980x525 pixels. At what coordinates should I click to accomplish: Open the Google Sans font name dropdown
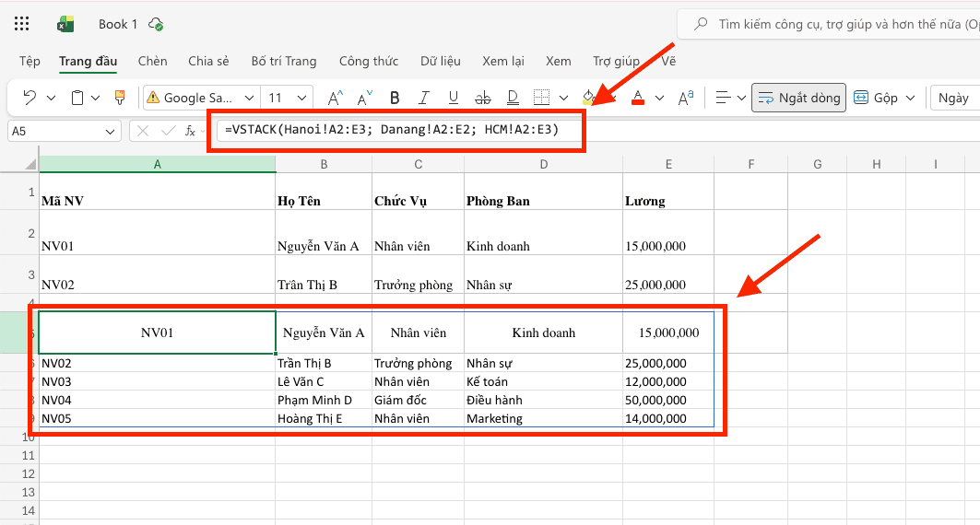(x=249, y=98)
